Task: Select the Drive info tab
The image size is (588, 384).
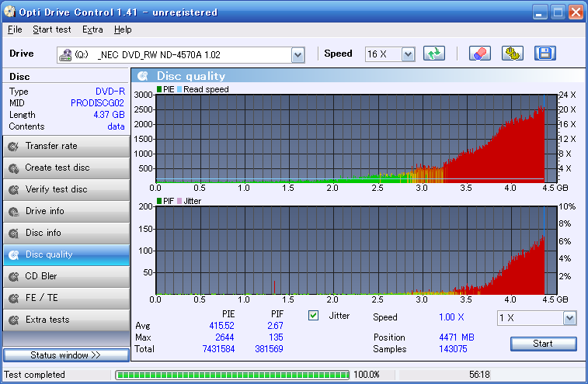Action: click(66, 211)
